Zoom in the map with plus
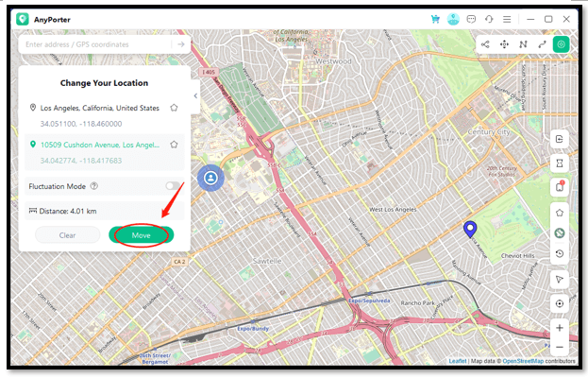This screenshot has height=378, width=588. 560,328
